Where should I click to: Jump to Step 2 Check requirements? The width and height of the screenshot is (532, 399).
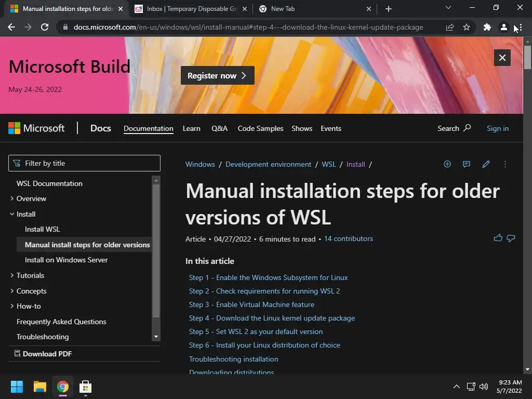[264, 291]
